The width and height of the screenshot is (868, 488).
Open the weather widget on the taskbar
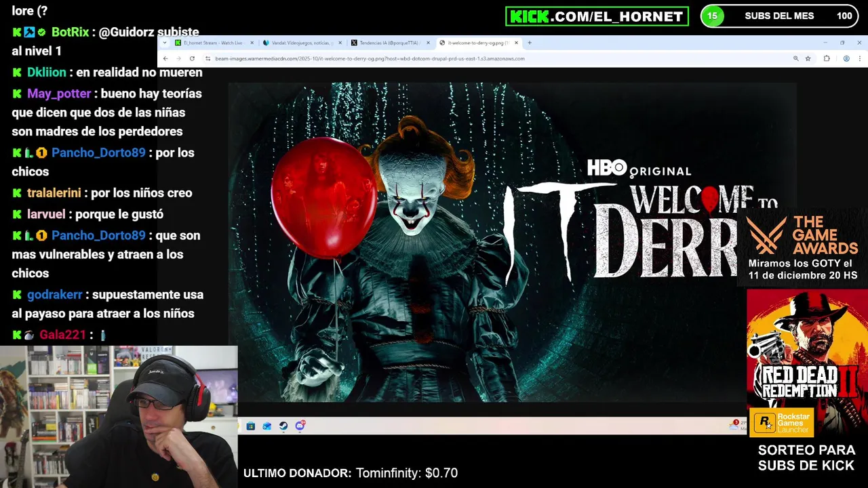click(x=738, y=425)
